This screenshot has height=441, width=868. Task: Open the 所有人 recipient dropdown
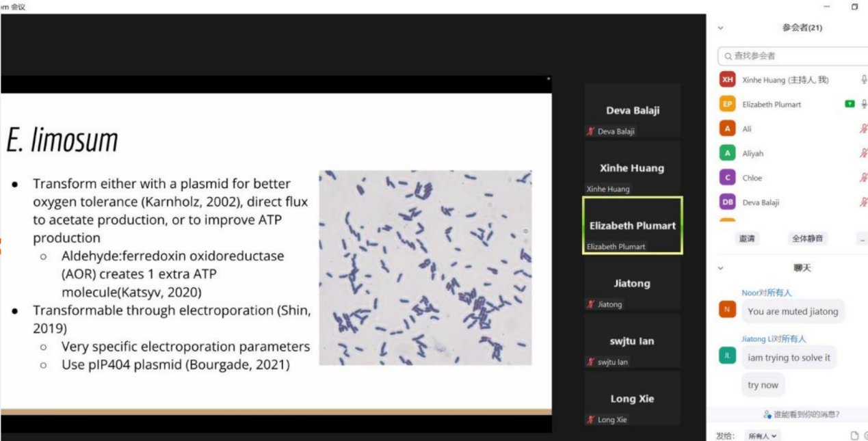[x=763, y=436]
